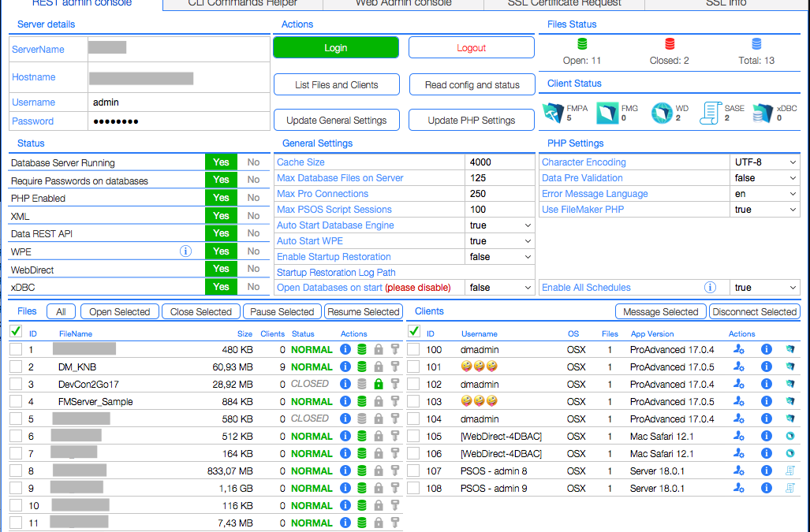Click paint roller icon on file 1 row
The height and width of the screenshot is (532, 810).
coord(395,349)
